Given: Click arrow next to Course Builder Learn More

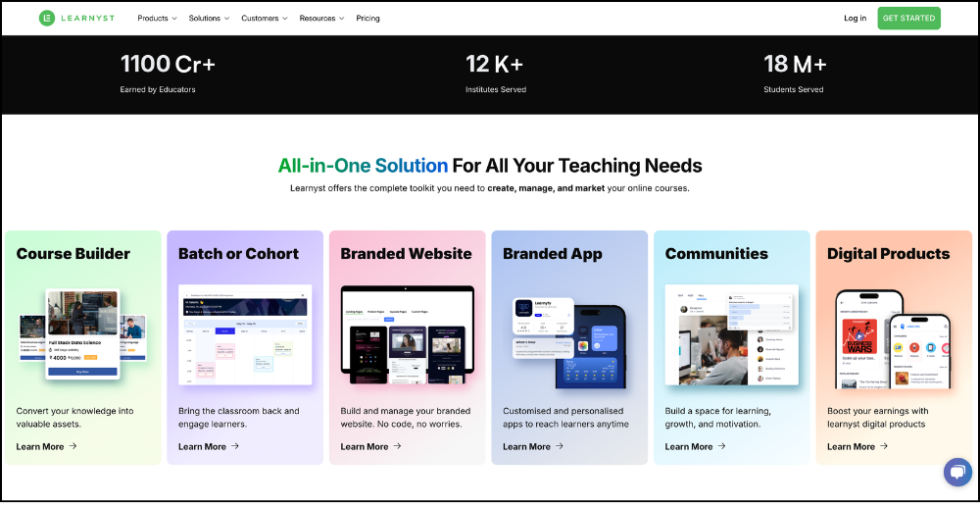Looking at the screenshot, I should (73, 446).
